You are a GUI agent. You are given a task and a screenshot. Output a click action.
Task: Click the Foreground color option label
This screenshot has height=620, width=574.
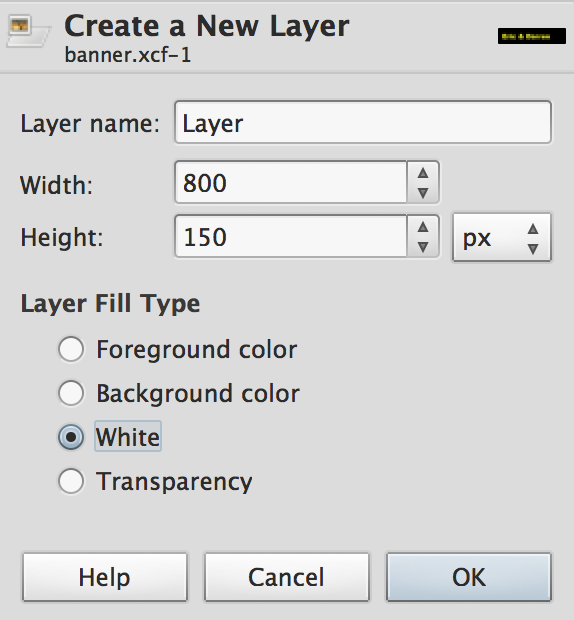196,350
